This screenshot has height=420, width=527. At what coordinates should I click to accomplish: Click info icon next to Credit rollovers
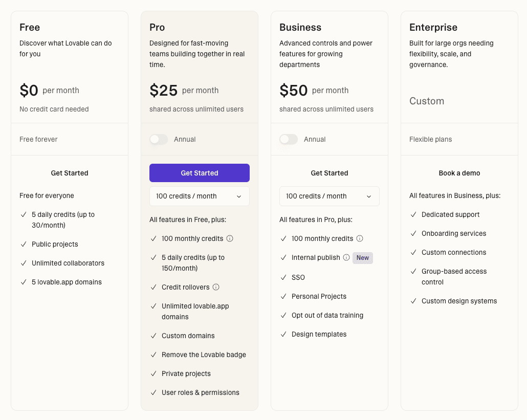tap(216, 287)
